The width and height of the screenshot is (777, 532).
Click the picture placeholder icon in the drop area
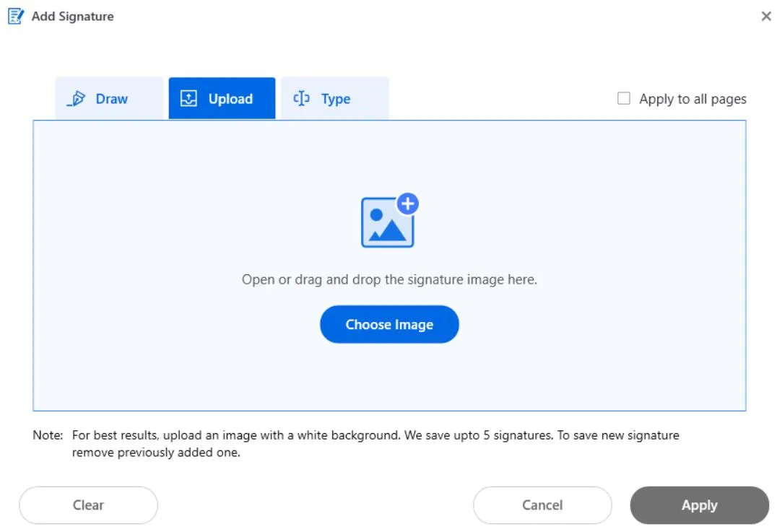pyautogui.click(x=387, y=224)
